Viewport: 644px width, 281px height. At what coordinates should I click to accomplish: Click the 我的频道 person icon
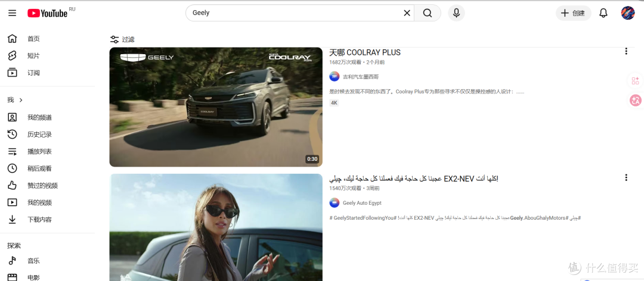tap(13, 118)
